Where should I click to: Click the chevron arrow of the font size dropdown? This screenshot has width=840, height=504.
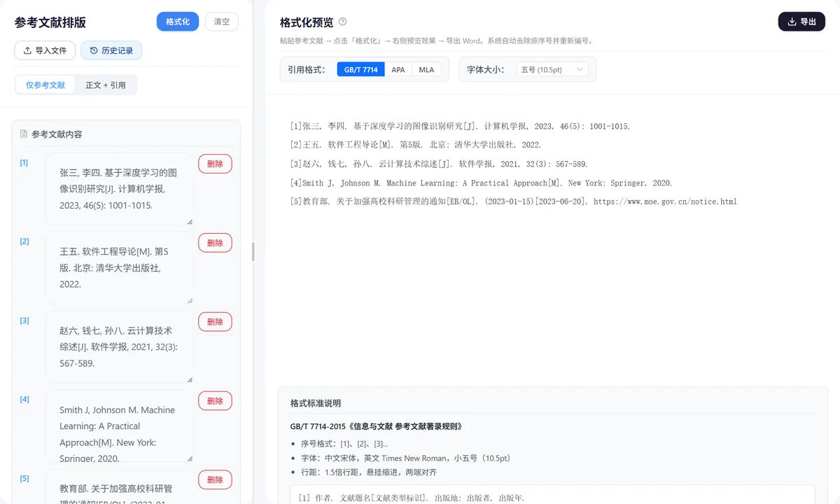coord(579,70)
